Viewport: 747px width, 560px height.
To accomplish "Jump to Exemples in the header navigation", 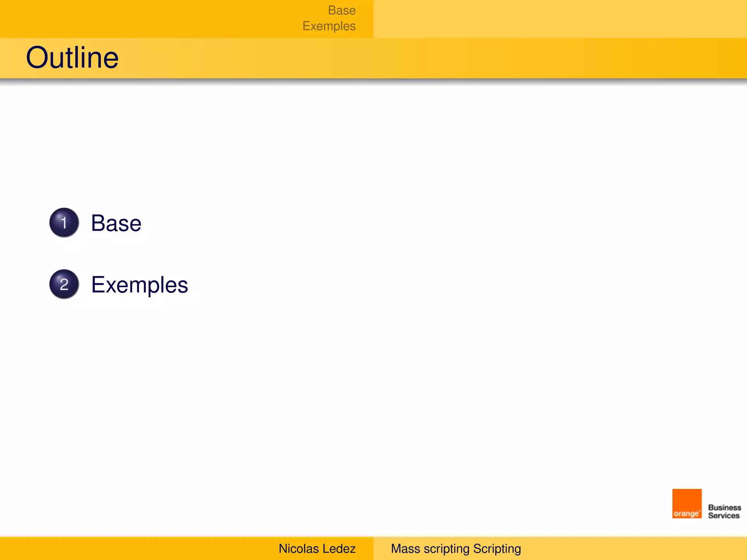I will pos(329,26).
